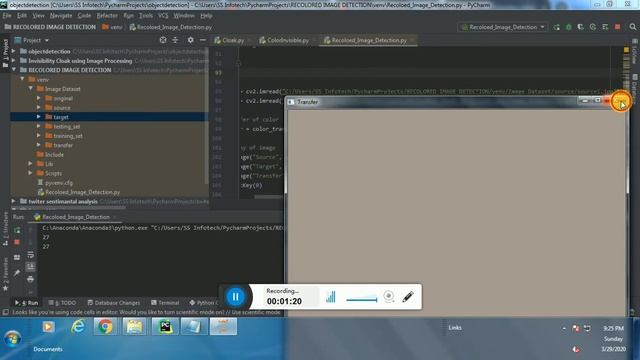Toggle soft-wrap in the Run console

30,255
